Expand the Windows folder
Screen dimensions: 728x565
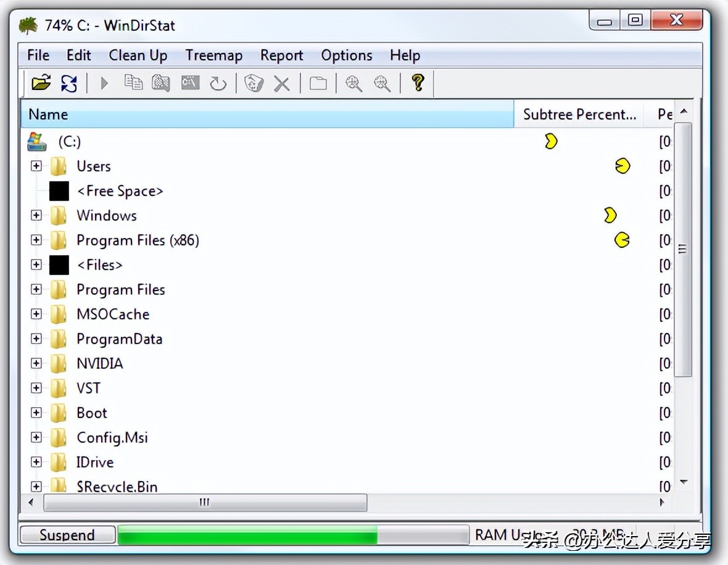[x=36, y=215]
